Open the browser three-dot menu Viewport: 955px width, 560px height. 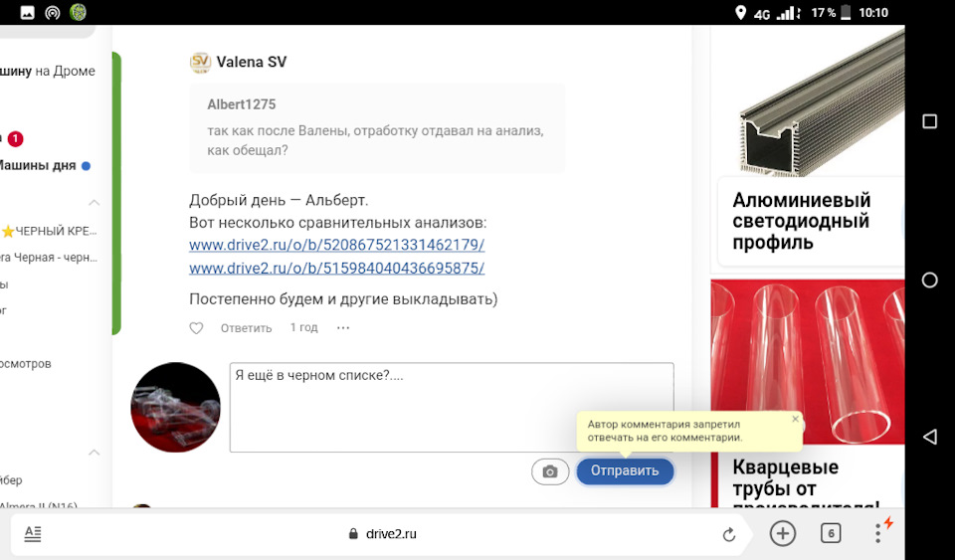point(878,534)
